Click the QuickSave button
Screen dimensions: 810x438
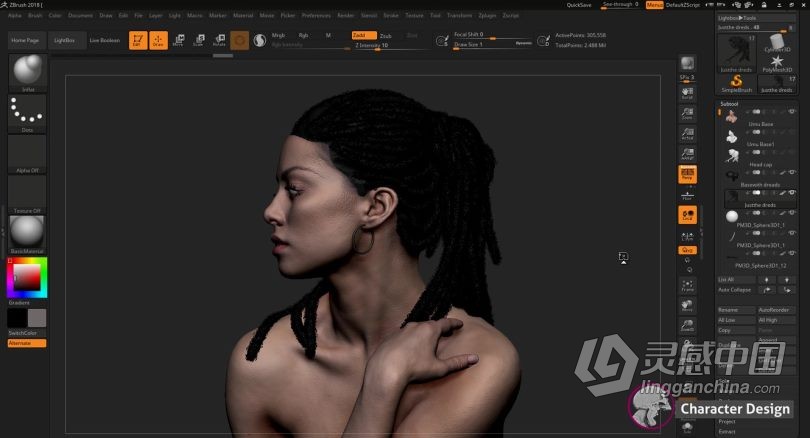[x=579, y=5]
